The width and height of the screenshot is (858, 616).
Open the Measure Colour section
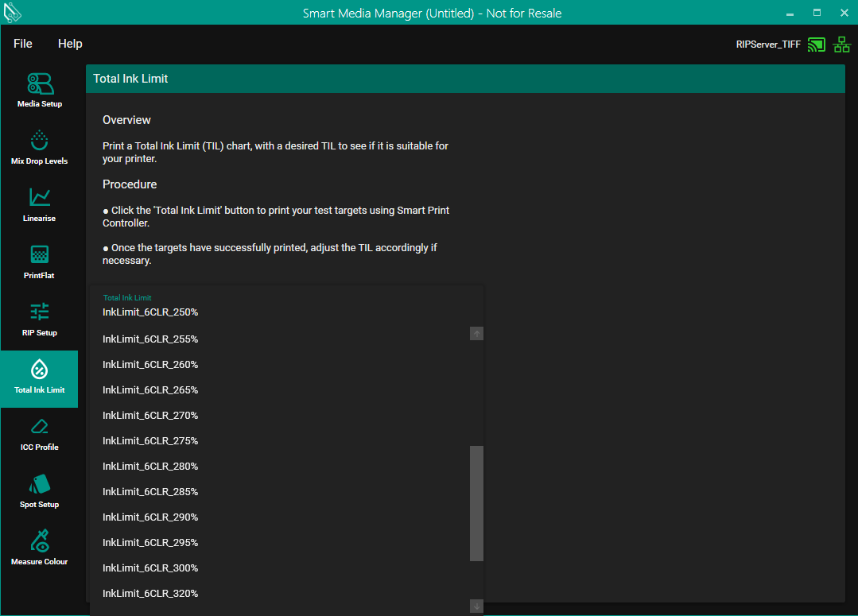40,548
